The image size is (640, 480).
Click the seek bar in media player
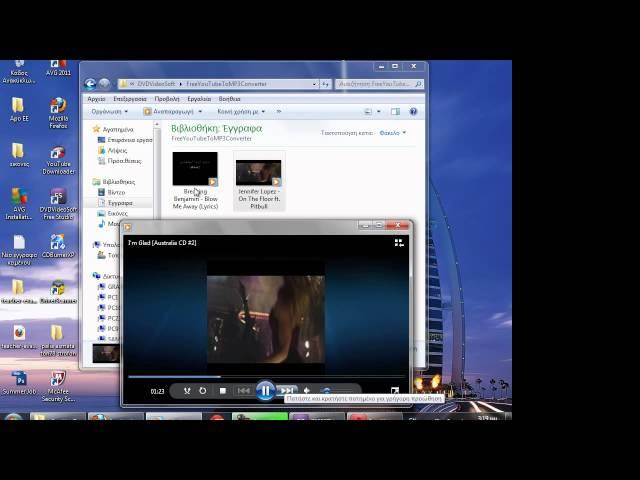[x=265, y=377]
